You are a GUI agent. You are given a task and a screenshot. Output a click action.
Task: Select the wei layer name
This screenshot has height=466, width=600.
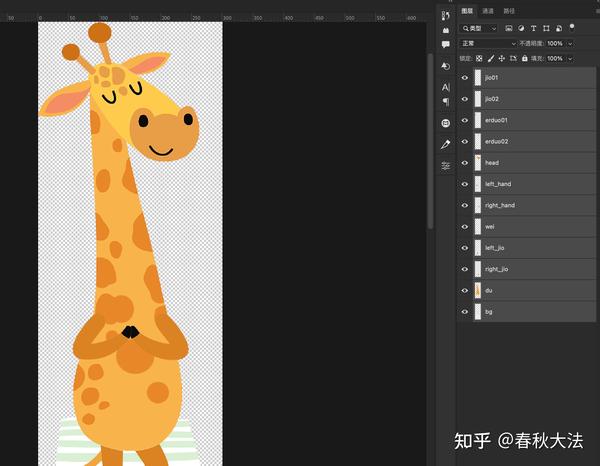click(x=489, y=226)
